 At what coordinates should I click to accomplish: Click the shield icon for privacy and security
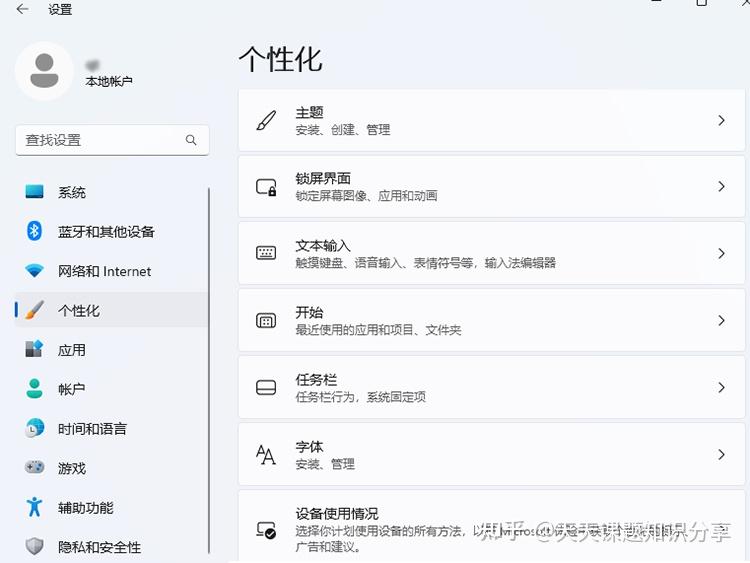(34, 546)
